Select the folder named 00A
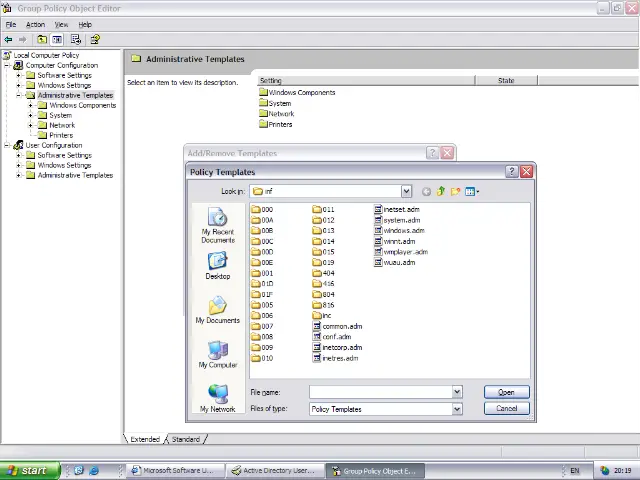The height and width of the screenshot is (480, 640). click(262, 220)
